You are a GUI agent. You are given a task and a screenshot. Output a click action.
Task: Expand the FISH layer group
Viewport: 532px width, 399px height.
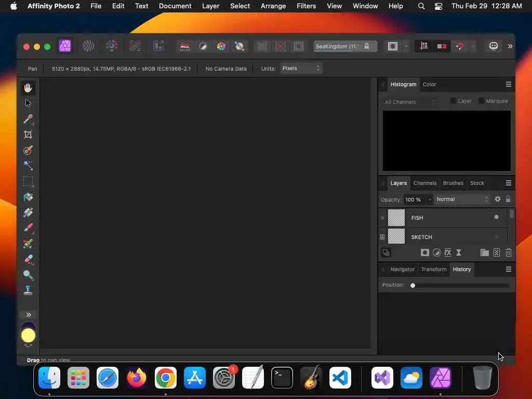coord(382,218)
